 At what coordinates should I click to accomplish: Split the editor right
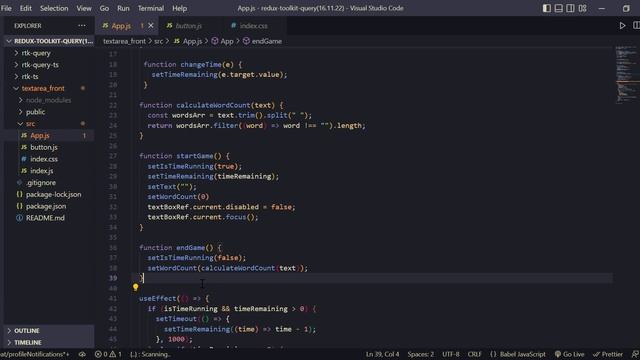pyautogui.click(x=636, y=26)
